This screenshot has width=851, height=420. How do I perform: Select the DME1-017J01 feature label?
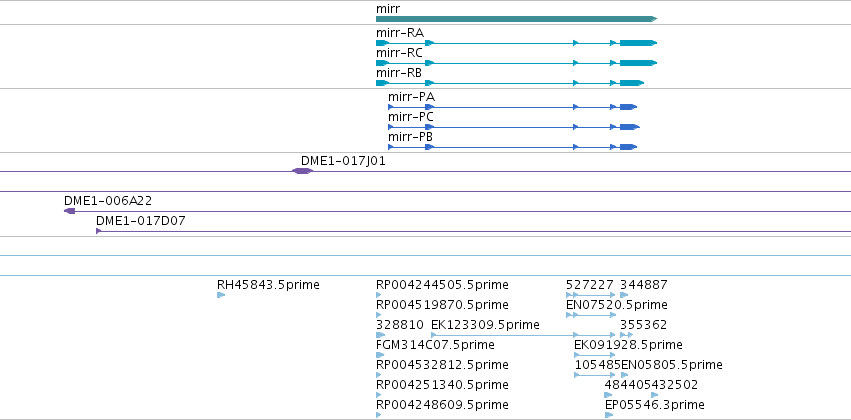tap(344, 161)
